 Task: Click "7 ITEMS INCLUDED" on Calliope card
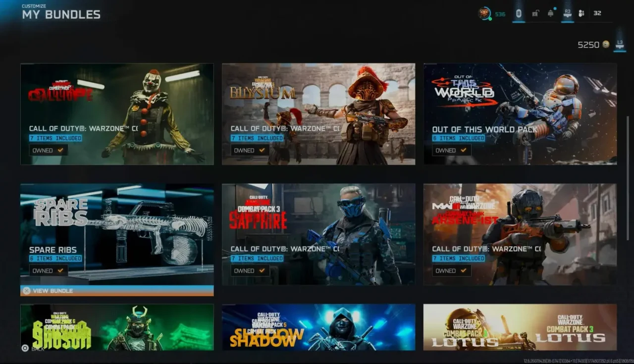click(x=55, y=138)
